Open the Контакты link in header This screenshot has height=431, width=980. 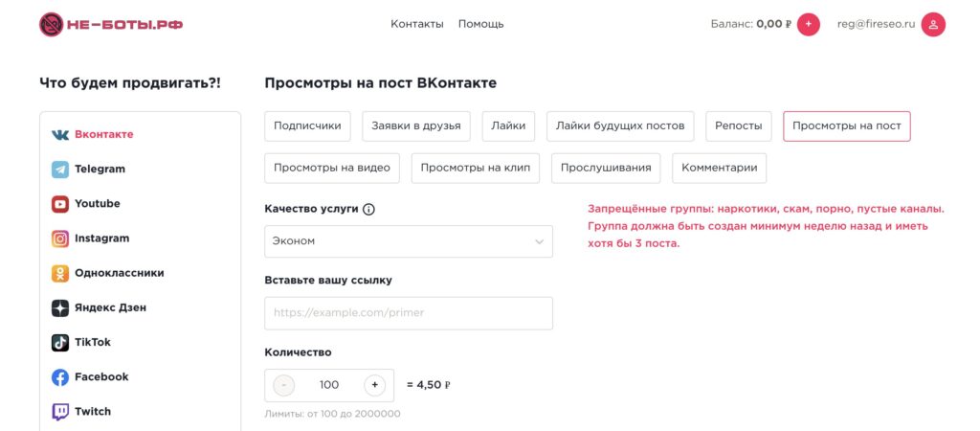(417, 24)
